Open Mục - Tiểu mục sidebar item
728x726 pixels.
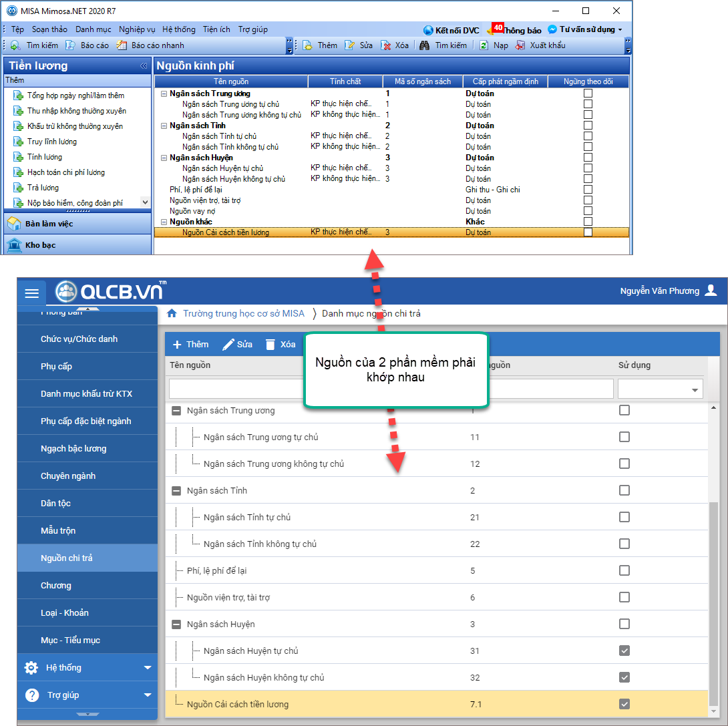point(87,640)
